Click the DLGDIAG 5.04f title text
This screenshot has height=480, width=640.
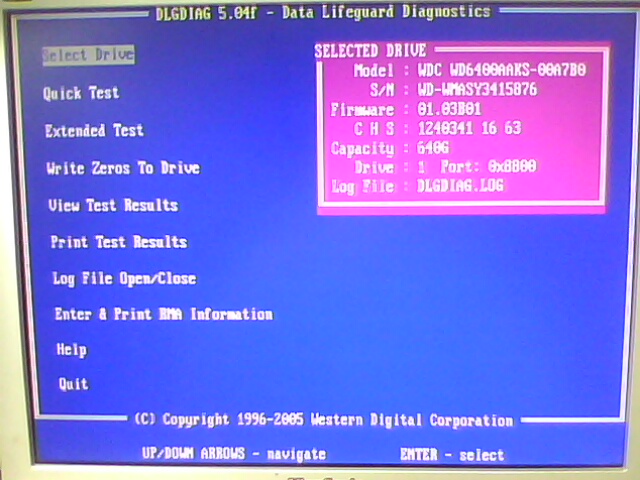point(207,14)
